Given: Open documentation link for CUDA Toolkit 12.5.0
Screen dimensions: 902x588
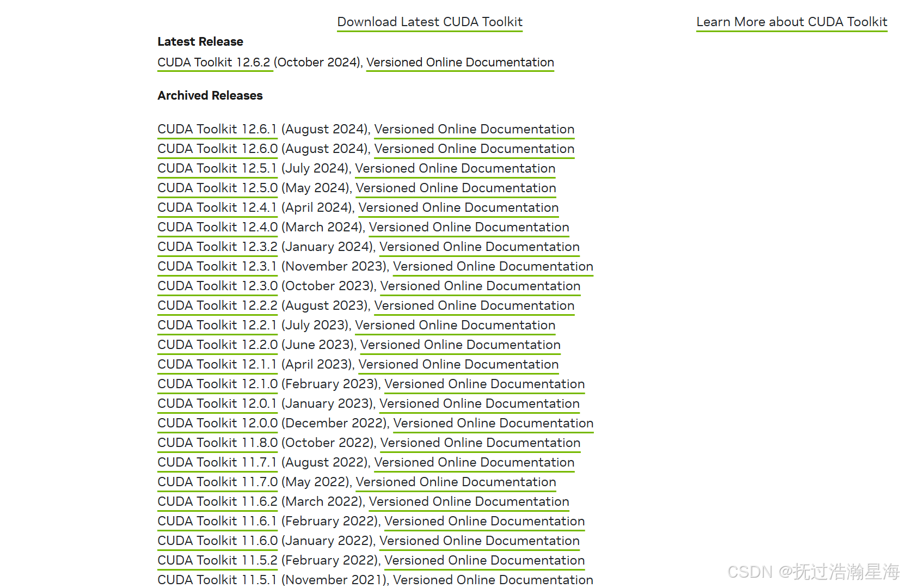Looking at the screenshot, I should pos(456,188).
